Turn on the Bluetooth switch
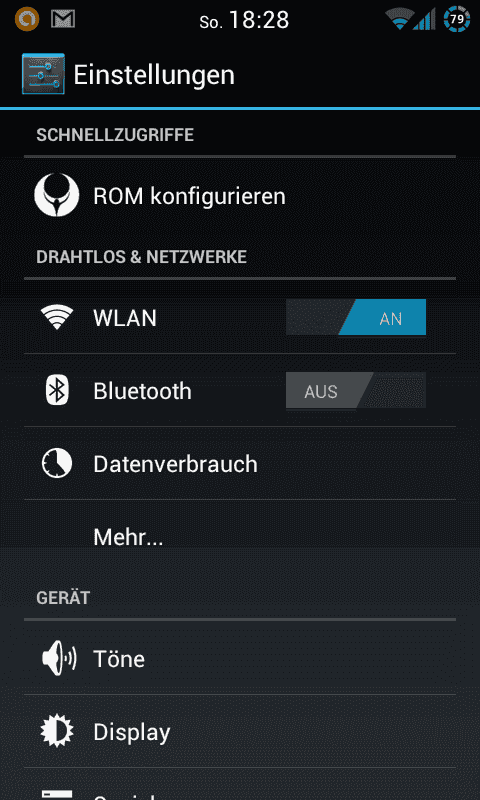The width and height of the screenshot is (480, 800). [356, 390]
